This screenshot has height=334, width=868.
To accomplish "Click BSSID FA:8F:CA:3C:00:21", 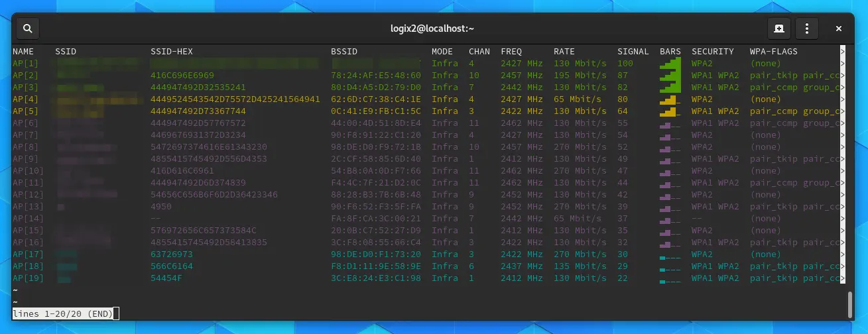I will 376,219.
